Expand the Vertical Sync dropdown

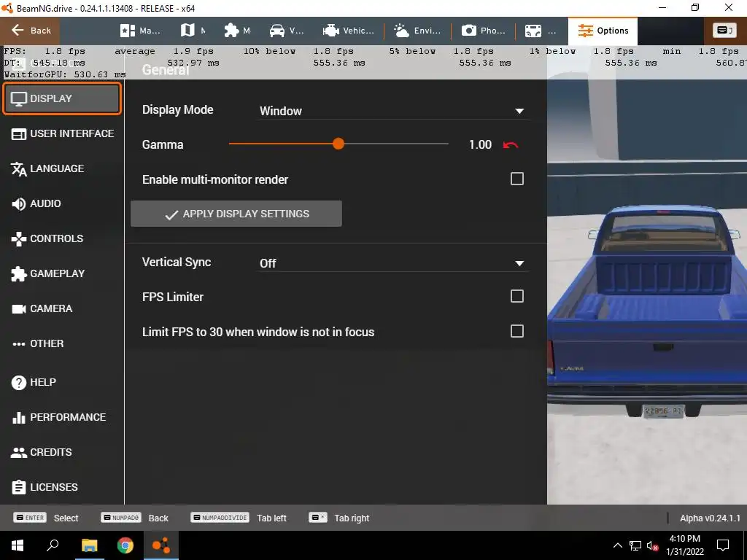point(393,263)
